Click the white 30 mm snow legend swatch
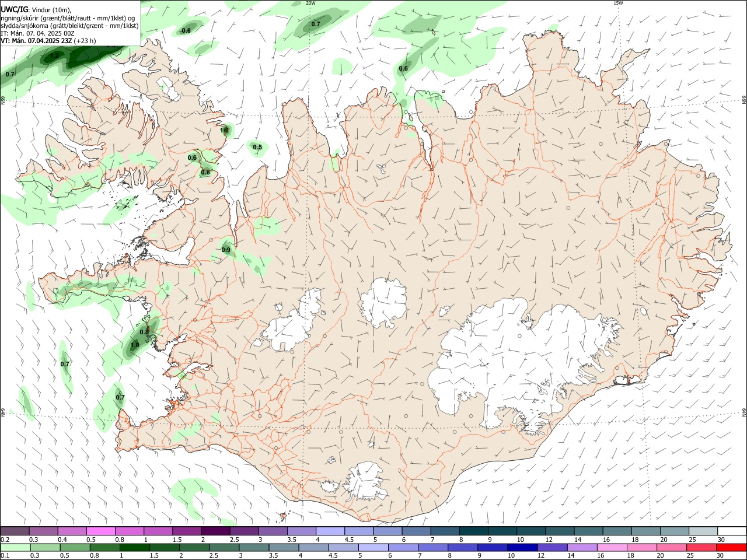The width and height of the screenshot is (747, 560). coord(732,531)
